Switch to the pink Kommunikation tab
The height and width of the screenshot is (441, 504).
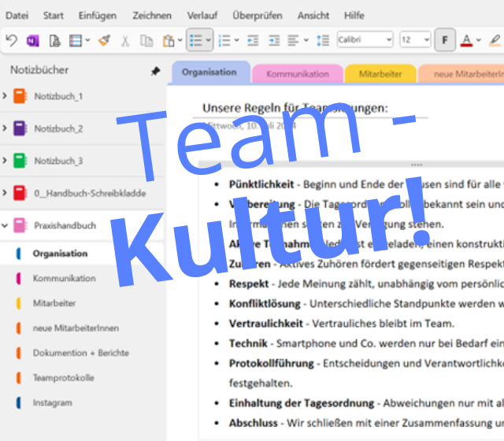tap(298, 74)
